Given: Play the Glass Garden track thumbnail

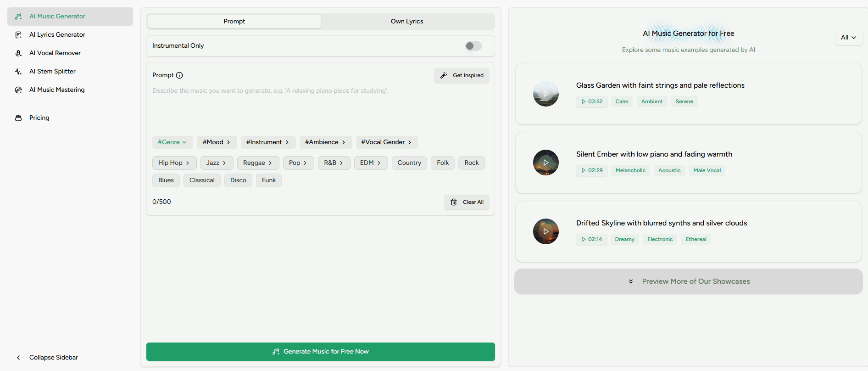Looking at the screenshot, I should click(545, 94).
